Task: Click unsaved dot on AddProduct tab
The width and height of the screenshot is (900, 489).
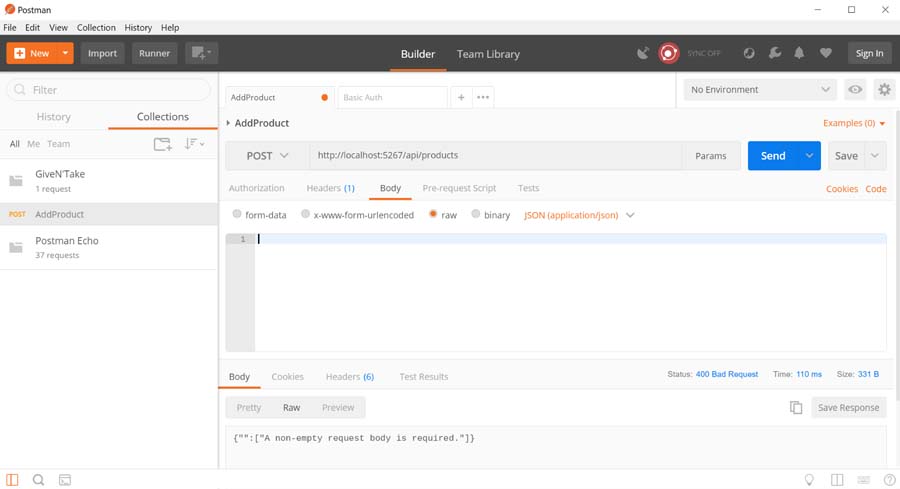Action: click(324, 98)
